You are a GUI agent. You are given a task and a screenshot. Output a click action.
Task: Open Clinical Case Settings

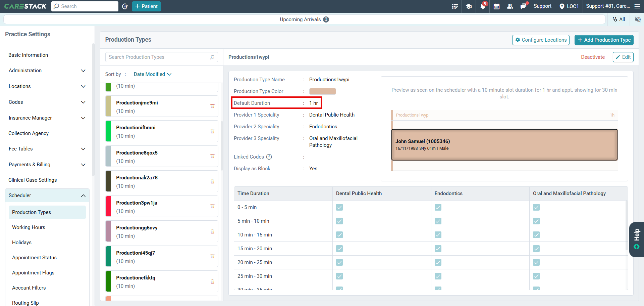click(x=33, y=180)
